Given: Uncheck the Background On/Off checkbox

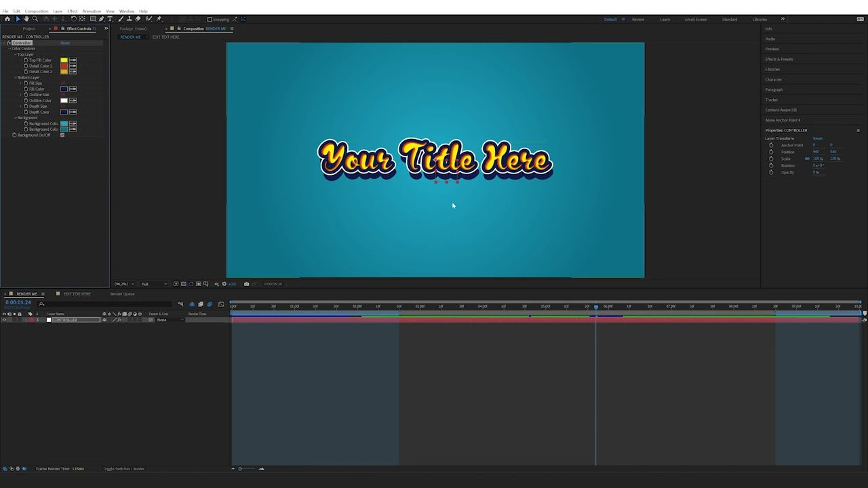Looking at the screenshot, I should 62,135.
